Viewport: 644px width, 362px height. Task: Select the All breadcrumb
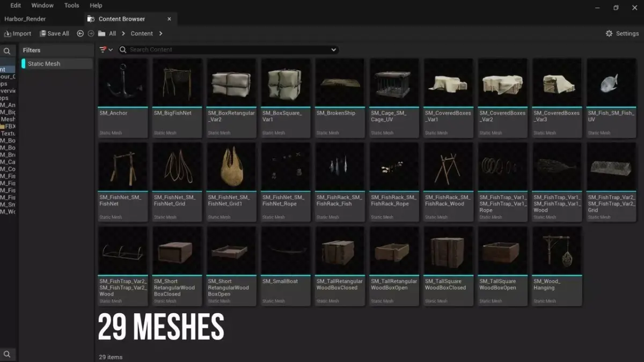pos(113,33)
